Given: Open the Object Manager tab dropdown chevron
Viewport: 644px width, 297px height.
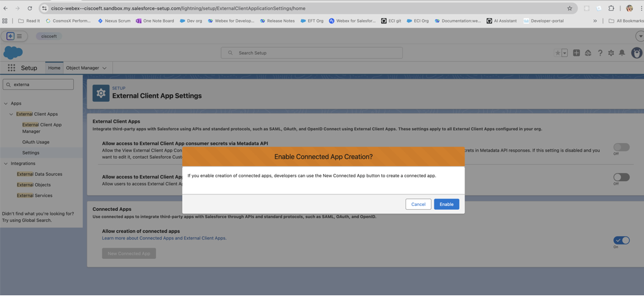Looking at the screenshot, I should tap(105, 68).
